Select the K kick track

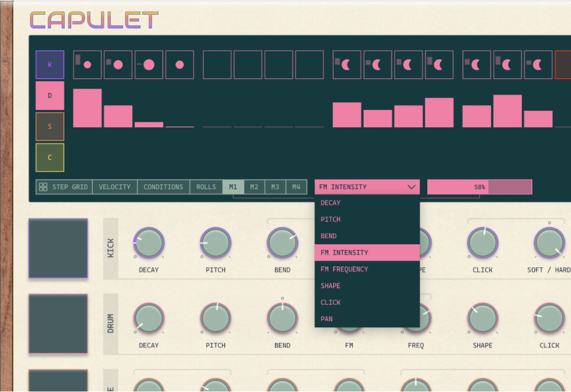point(50,64)
